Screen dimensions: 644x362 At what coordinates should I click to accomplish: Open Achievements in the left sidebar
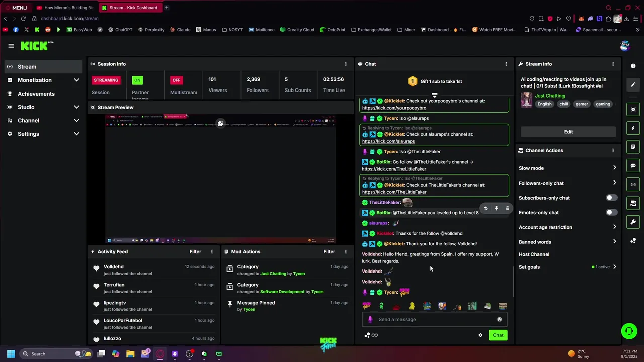(x=43, y=94)
